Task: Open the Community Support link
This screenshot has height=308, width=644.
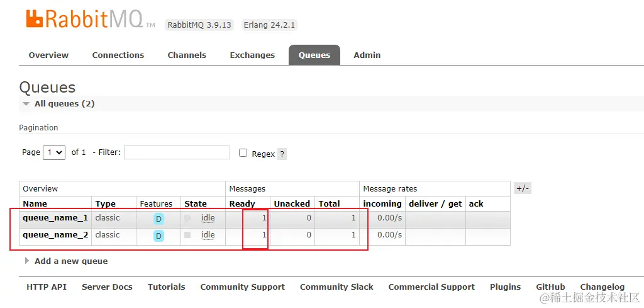Action: coord(242,287)
